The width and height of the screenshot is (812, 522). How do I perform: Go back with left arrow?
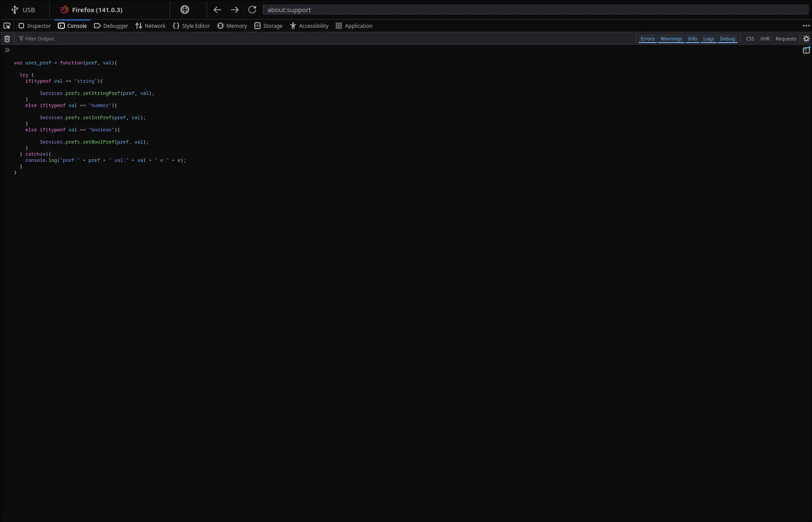point(217,10)
